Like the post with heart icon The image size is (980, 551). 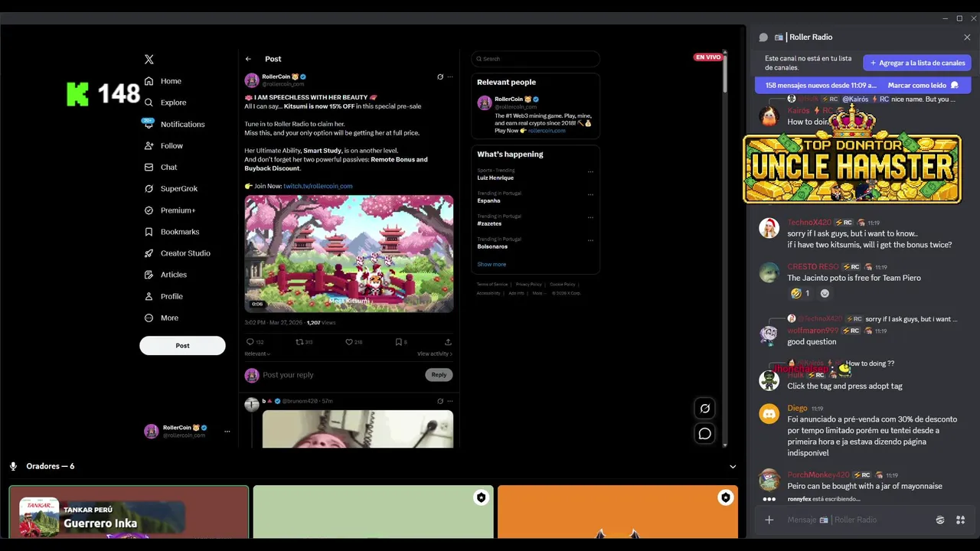[349, 342]
